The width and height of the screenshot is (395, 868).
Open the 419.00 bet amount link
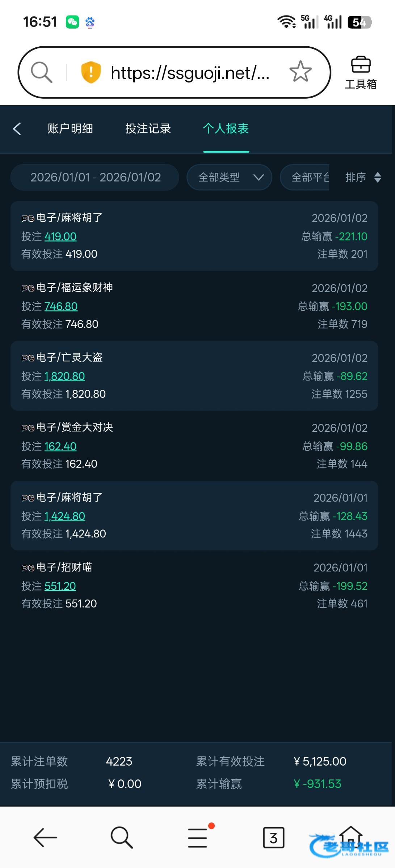pos(60,237)
